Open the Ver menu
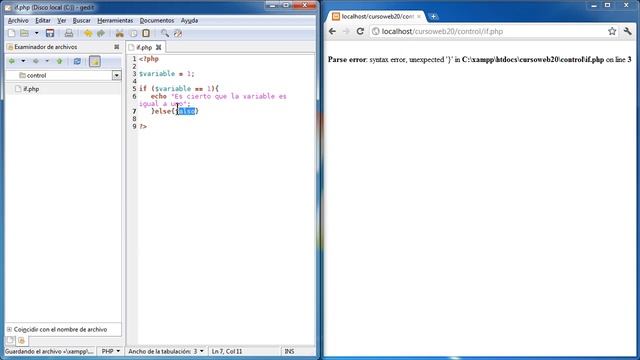 pos(62,20)
